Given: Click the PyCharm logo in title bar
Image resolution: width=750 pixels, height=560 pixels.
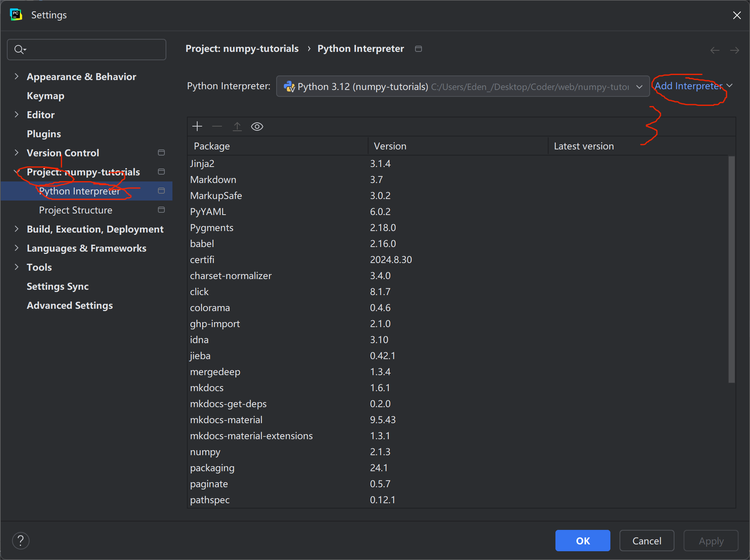Looking at the screenshot, I should tap(16, 15).
